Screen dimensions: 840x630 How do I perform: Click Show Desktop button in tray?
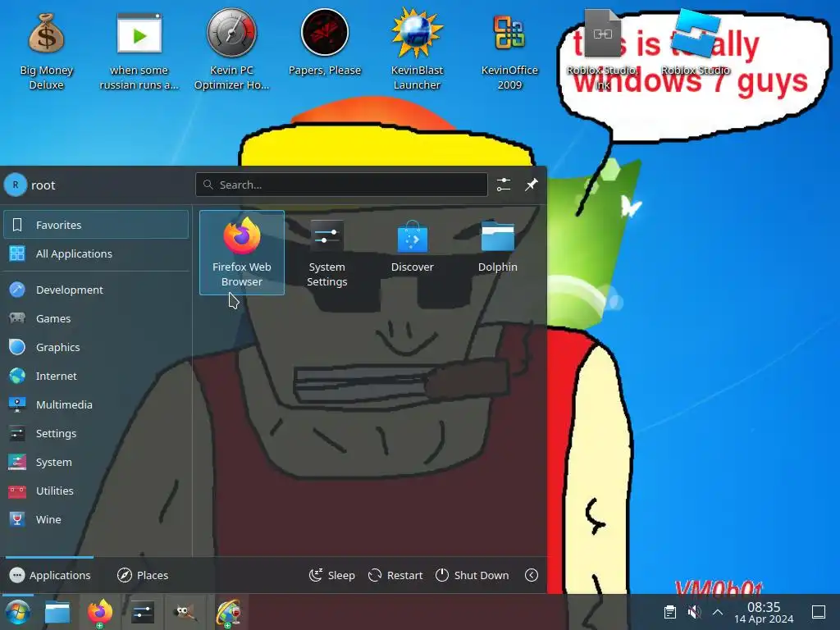819,612
